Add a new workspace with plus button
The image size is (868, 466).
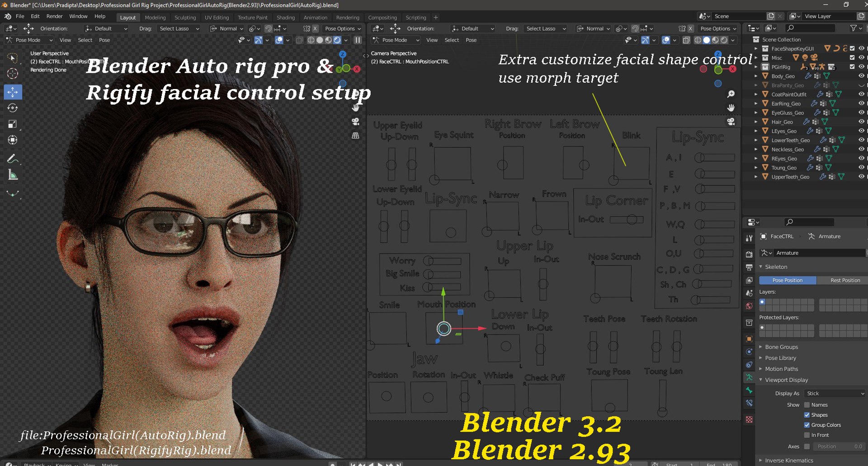[x=436, y=18]
